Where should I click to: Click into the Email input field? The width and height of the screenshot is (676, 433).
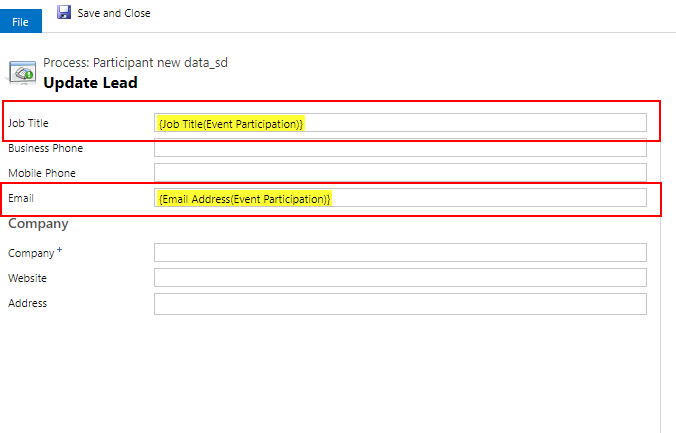[400, 198]
